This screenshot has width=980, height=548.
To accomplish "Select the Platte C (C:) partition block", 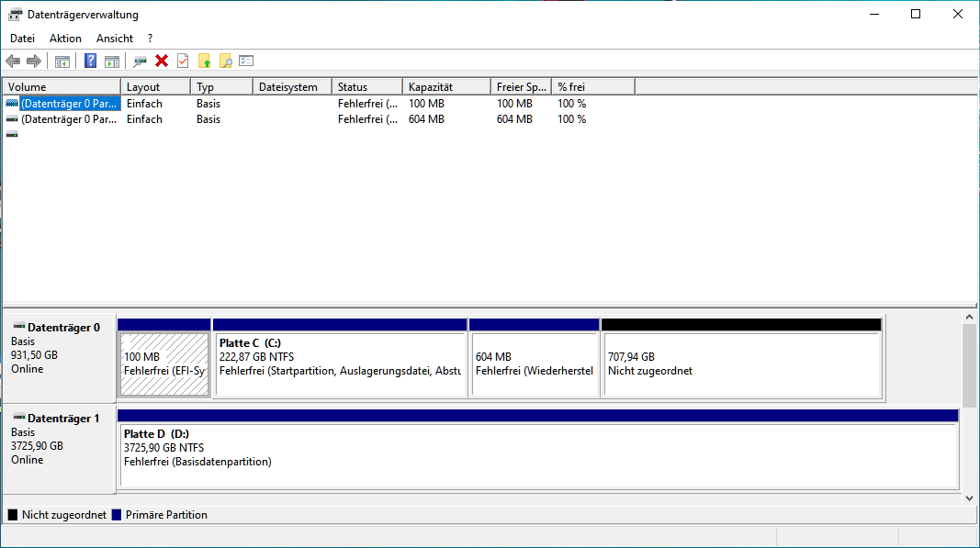I will tap(340, 363).
